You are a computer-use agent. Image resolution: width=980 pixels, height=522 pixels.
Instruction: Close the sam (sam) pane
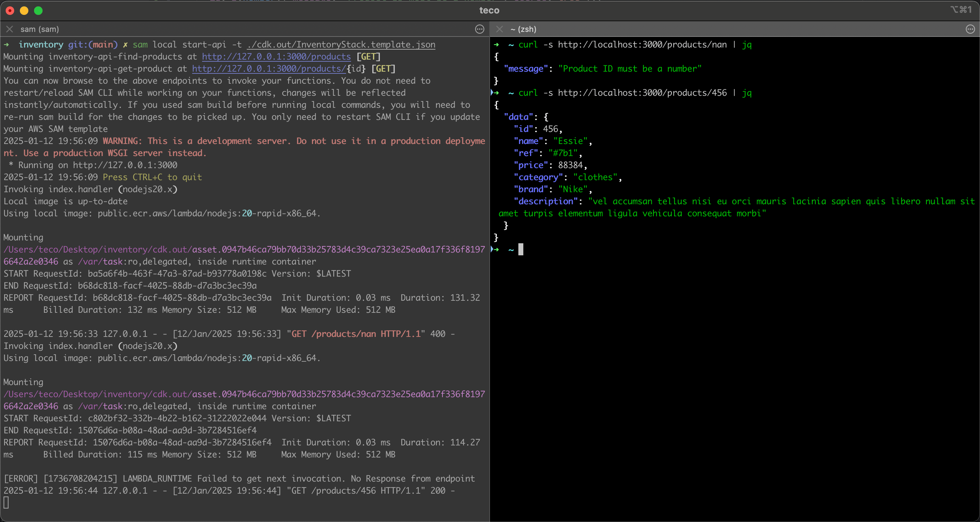(x=10, y=29)
